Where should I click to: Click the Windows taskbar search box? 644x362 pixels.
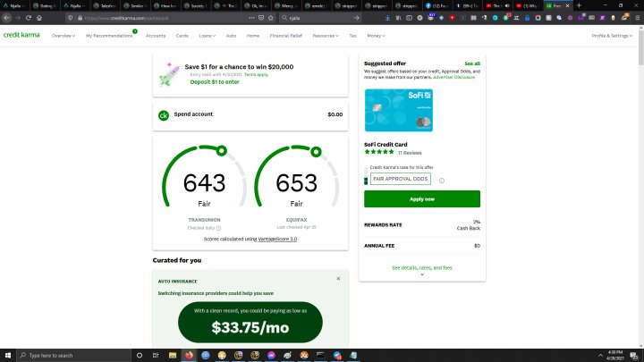click(x=74, y=355)
